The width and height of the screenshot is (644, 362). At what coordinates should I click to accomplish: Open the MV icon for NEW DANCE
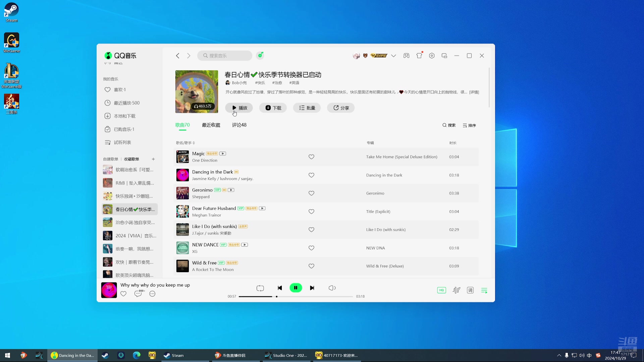tap(245, 245)
